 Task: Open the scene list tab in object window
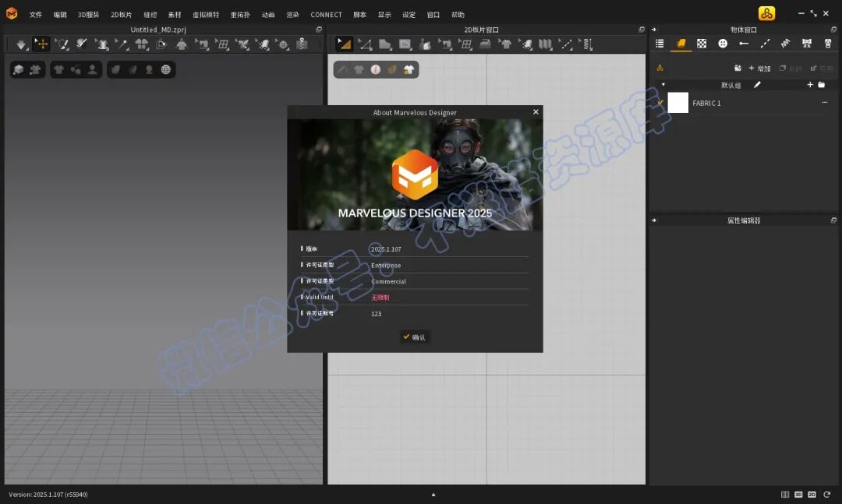tap(660, 44)
